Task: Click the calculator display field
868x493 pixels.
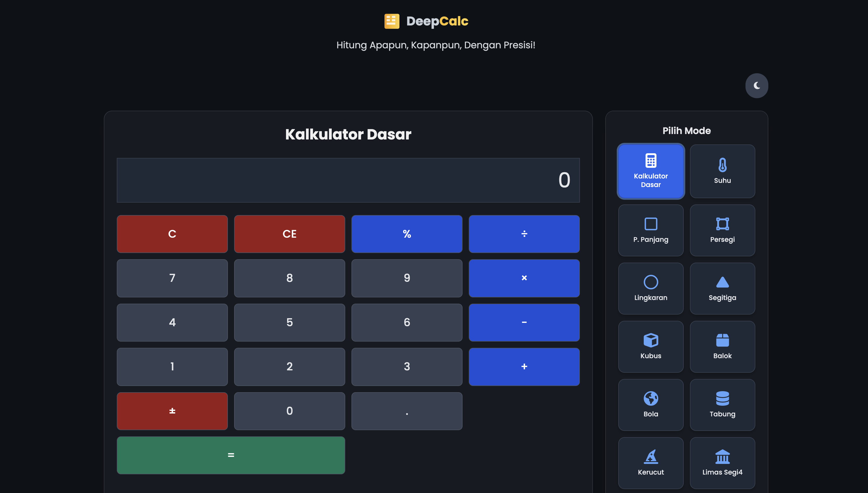Action: [348, 180]
